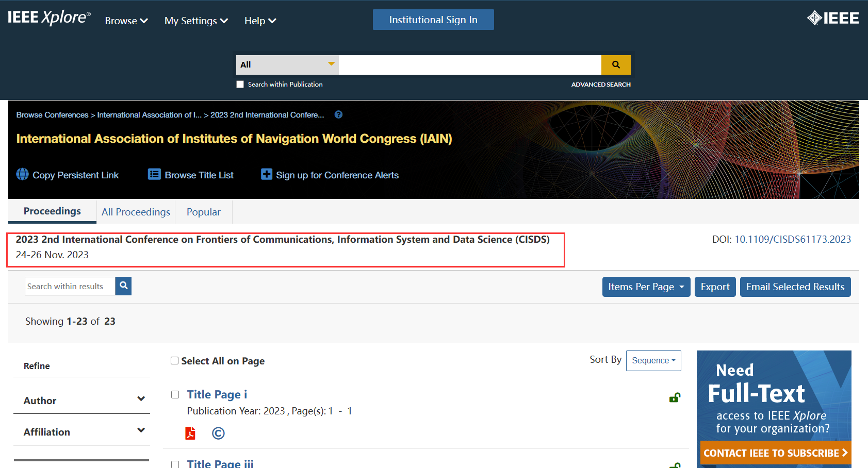Switch to the All Proceedings tab
The height and width of the screenshot is (468, 868).
click(x=136, y=212)
